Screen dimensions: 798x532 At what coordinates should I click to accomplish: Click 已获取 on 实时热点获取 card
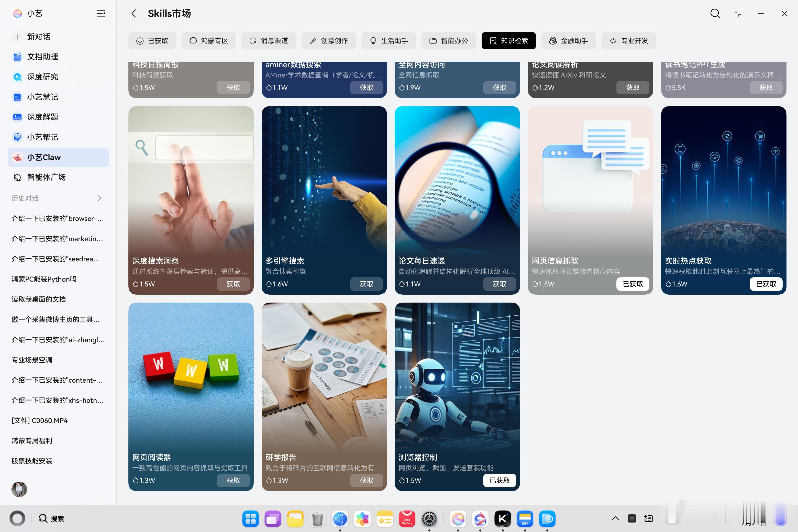click(x=766, y=284)
